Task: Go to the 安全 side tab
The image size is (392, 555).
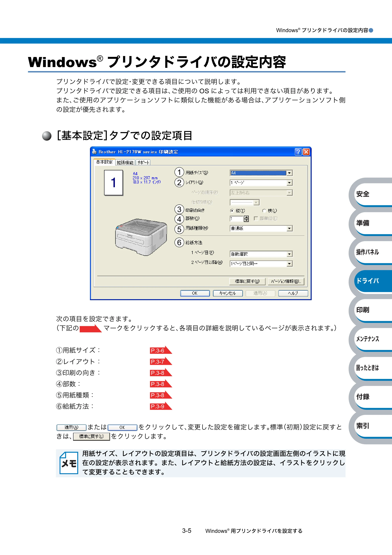Action: 373,194
